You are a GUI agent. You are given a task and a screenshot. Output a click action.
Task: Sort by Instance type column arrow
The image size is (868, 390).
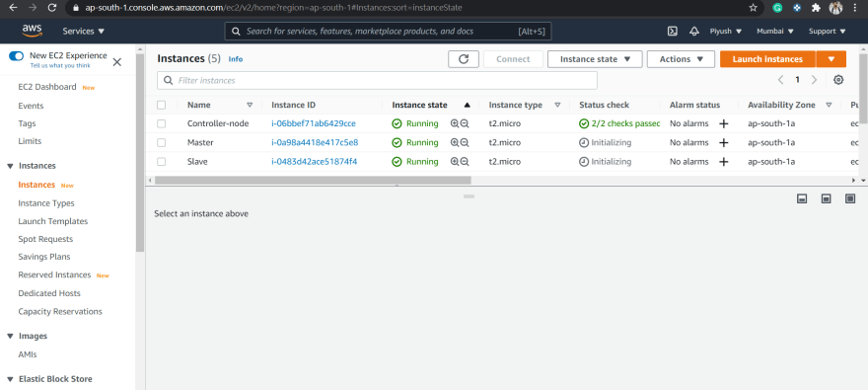[x=557, y=105]
